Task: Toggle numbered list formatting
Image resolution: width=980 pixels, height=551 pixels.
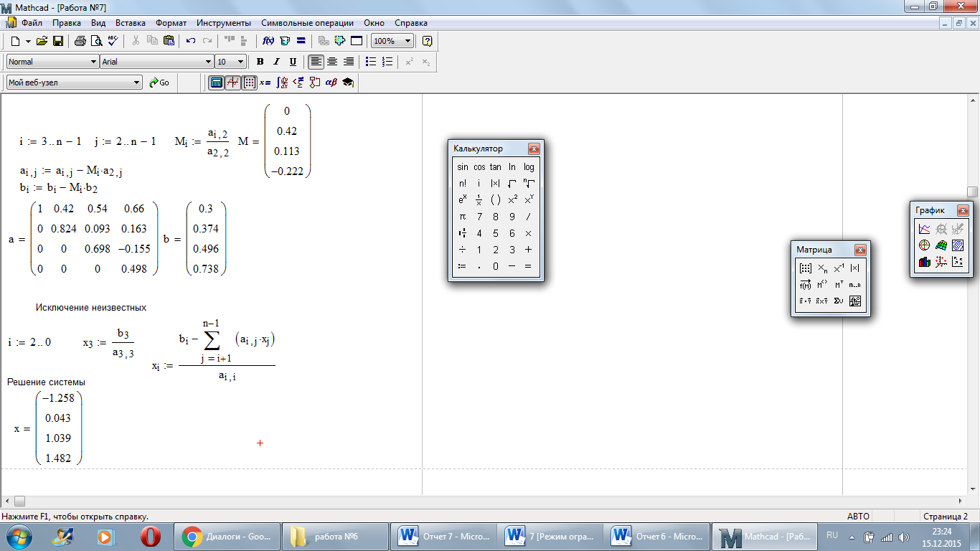Action: [387, 62]
